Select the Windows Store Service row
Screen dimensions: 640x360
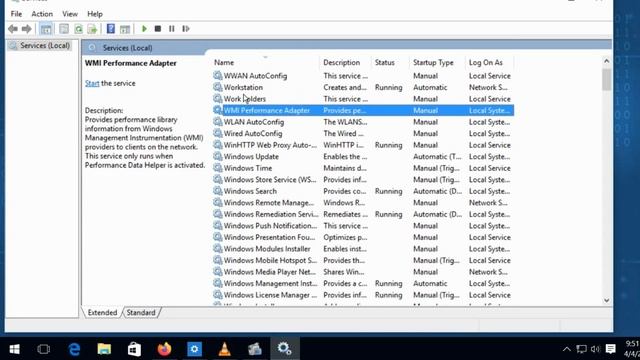(362, 180)
